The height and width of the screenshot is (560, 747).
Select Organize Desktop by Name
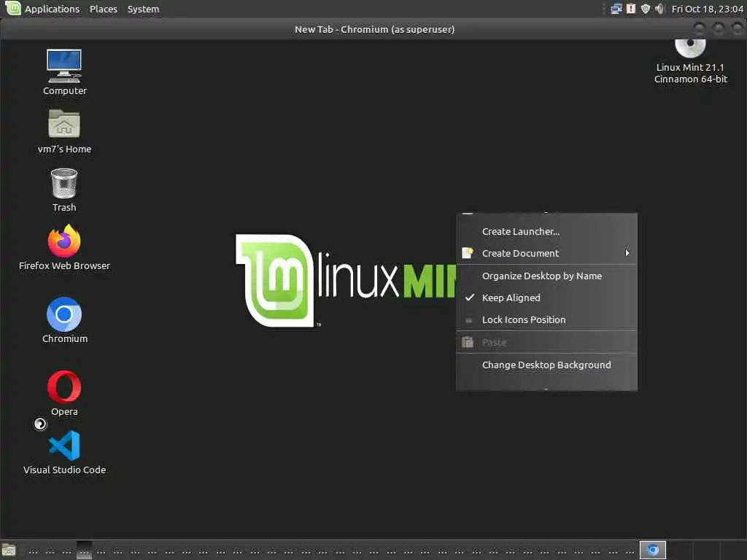click(x=546, y=276)
